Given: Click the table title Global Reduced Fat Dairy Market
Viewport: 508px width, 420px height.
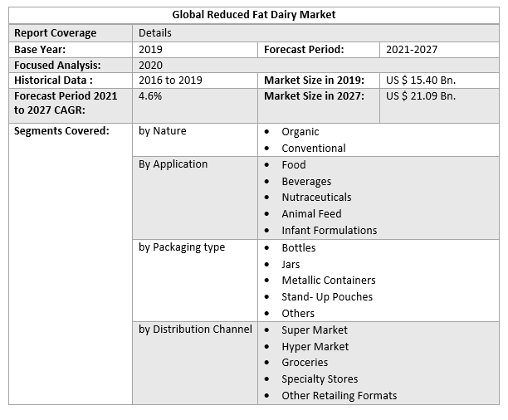Looking at the screenshot, I should (x=254, y=15).
